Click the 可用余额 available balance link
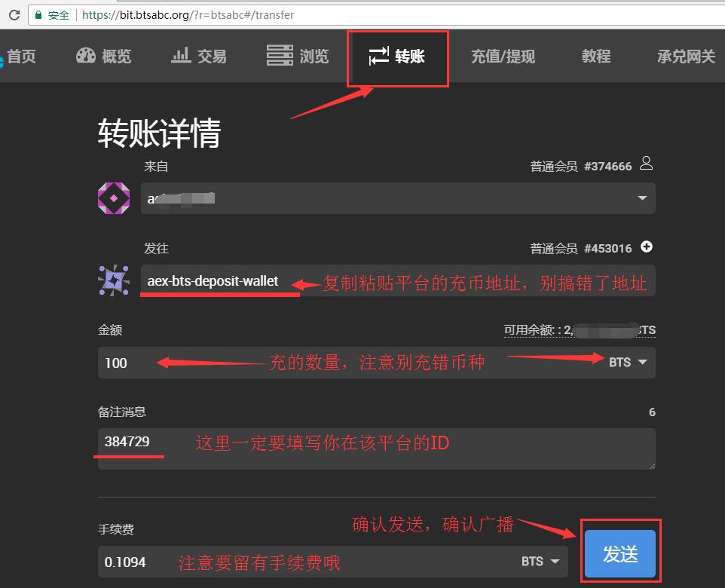Image resolution: width=725 pixels, height=588 pixels. click(579, 330)
